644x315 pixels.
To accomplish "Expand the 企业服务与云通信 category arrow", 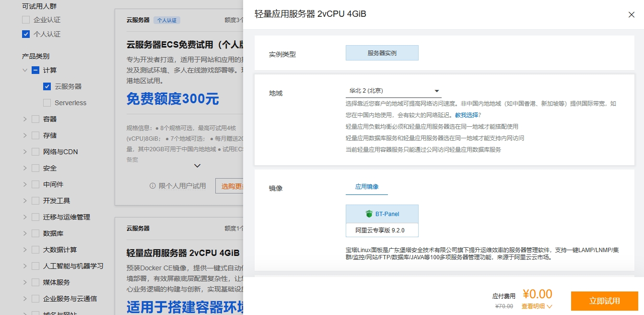I will coord(25,299).
